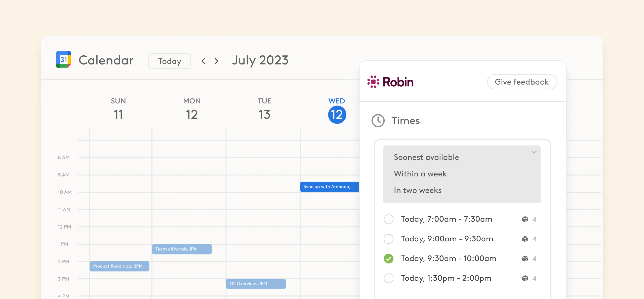Collapse the times dropdown chevron

[534, 152]
